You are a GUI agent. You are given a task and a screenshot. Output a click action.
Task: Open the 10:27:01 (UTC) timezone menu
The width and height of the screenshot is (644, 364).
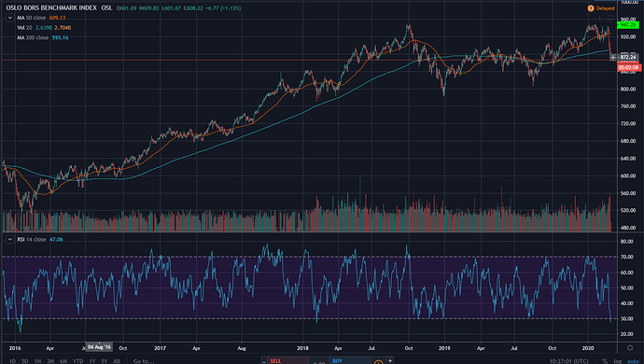tap(569, 361)
